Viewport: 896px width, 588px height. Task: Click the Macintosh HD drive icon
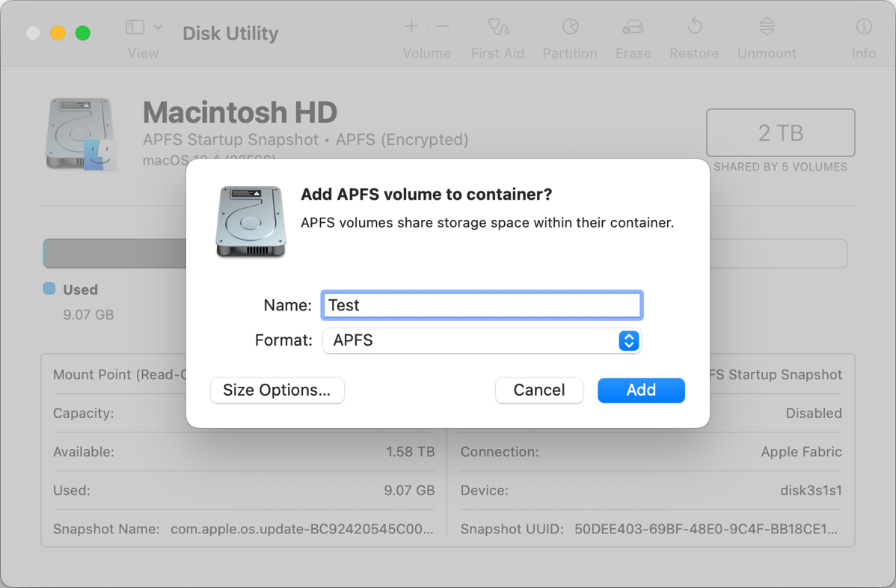click(81, 134)
